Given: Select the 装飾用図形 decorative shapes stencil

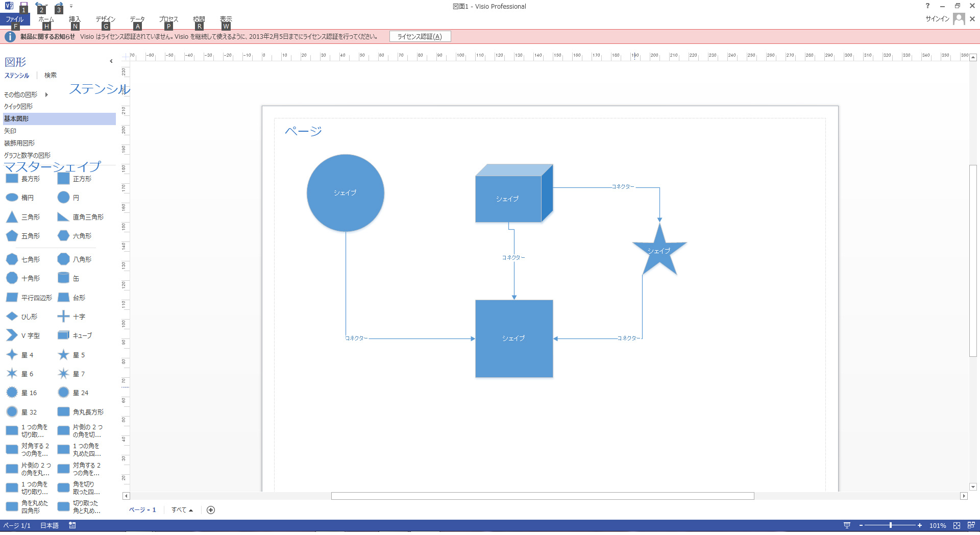Looking at the screenshot, I should click(59, 143).
